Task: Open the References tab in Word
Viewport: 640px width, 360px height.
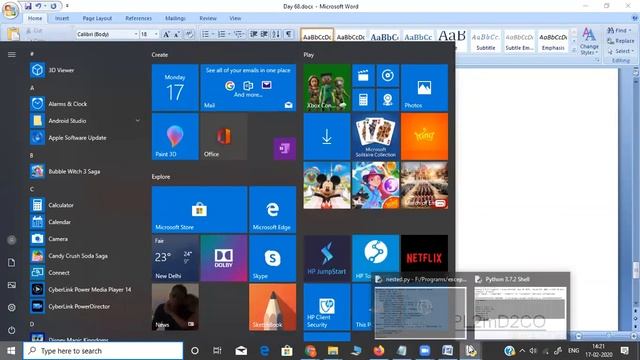Action: point(138,18)
